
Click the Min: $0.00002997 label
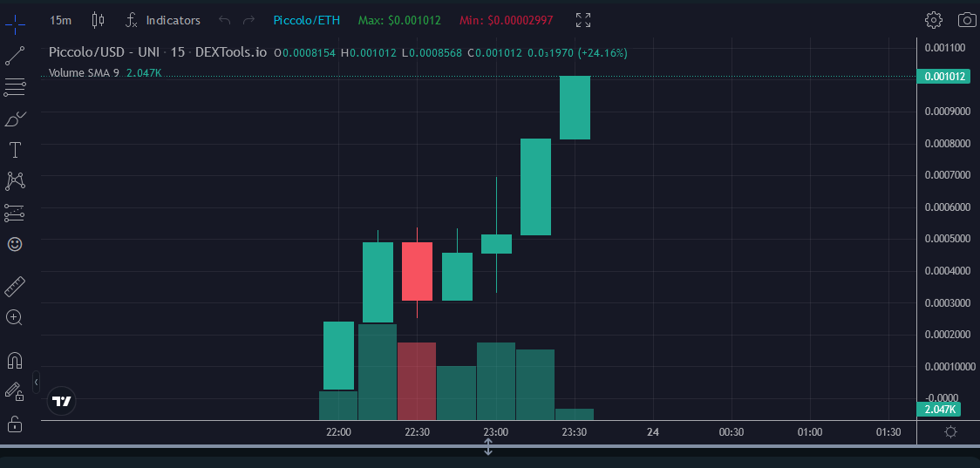tap(507, 21)
